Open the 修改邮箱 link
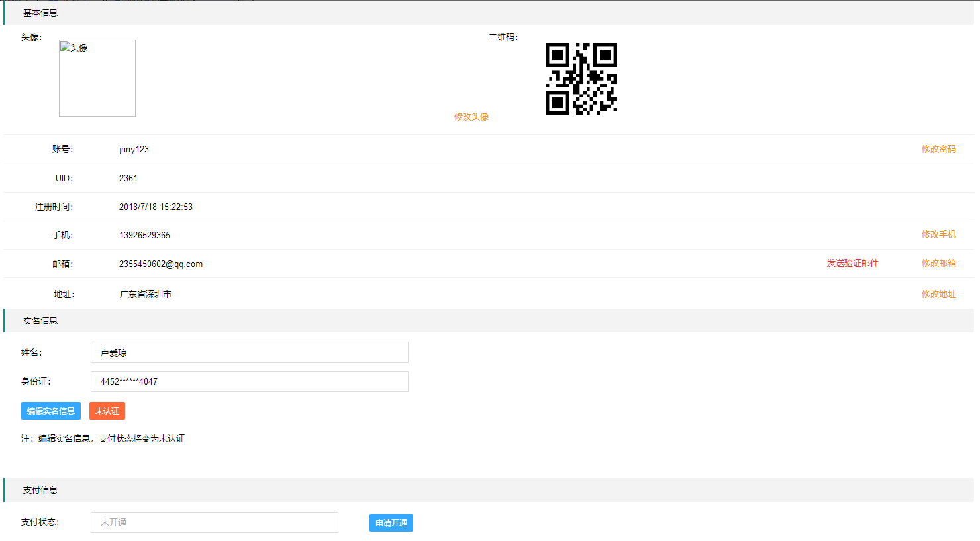The height and width of the screenshot is (541, 980). point(938,263)
